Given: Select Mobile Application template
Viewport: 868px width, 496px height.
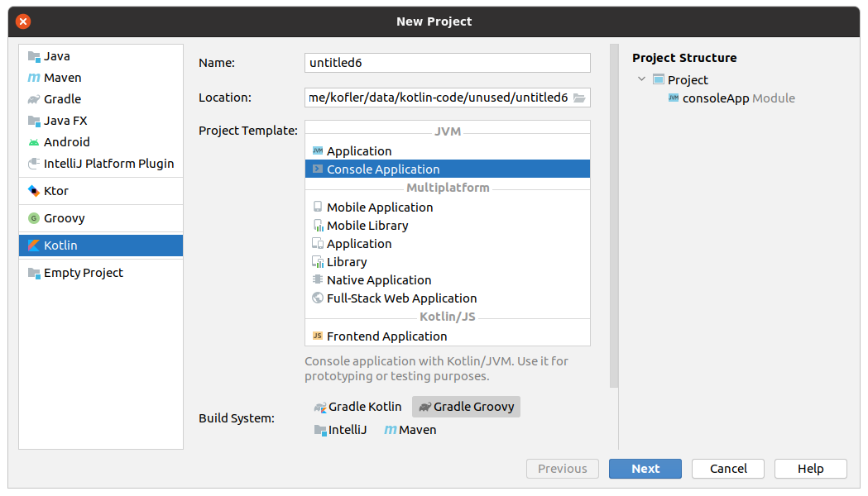Looking at the screenshot, I should coord(448,207).
